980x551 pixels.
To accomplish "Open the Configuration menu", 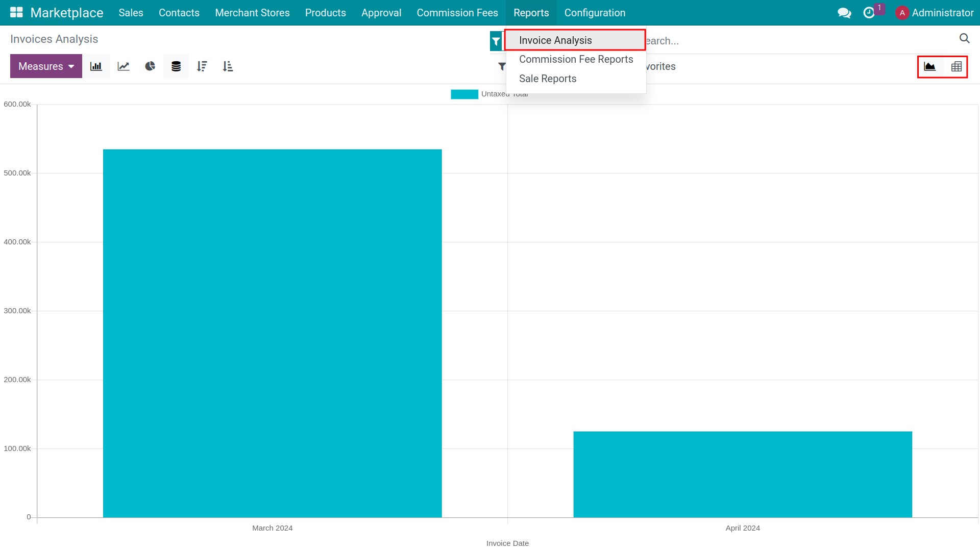I will click(595, 13).
